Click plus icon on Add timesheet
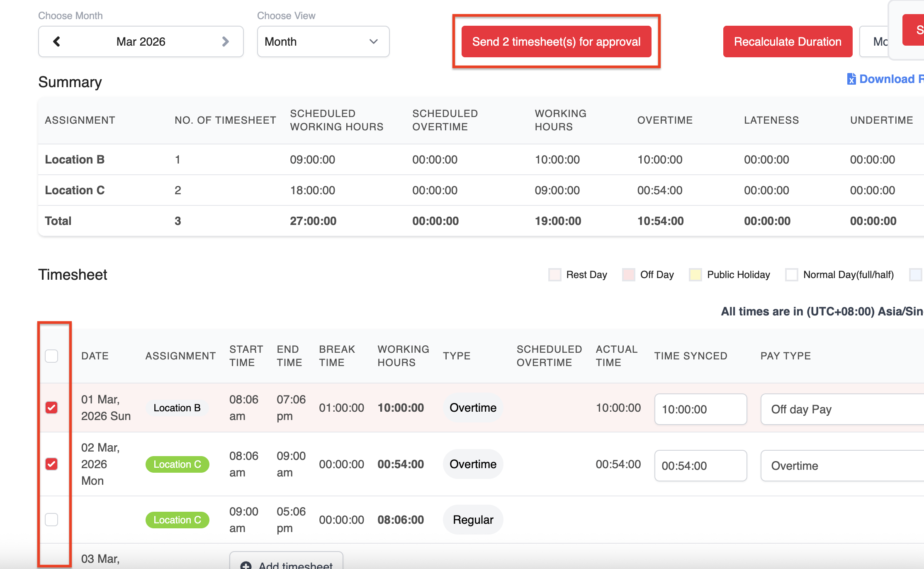Screen dimensions: 924x569 246,565
